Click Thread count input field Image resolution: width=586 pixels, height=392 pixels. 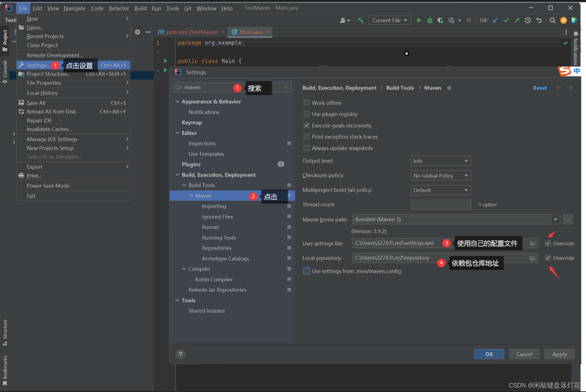tap(441, 205)
